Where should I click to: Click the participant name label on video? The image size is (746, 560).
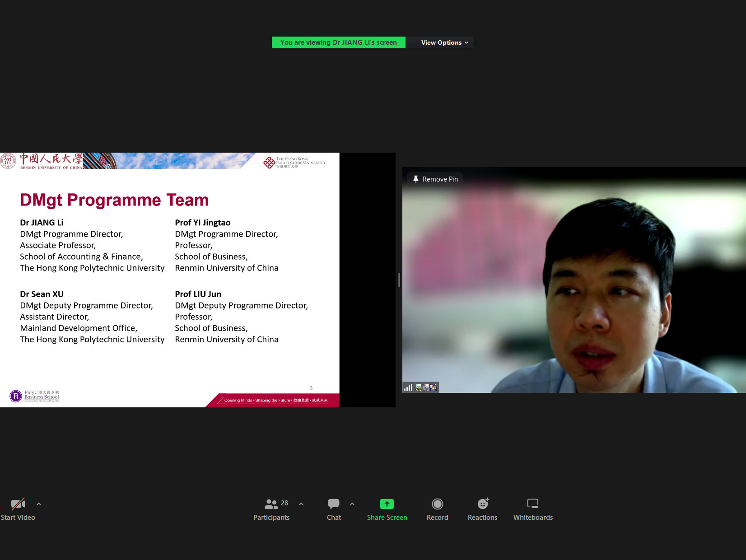point(426,387)
